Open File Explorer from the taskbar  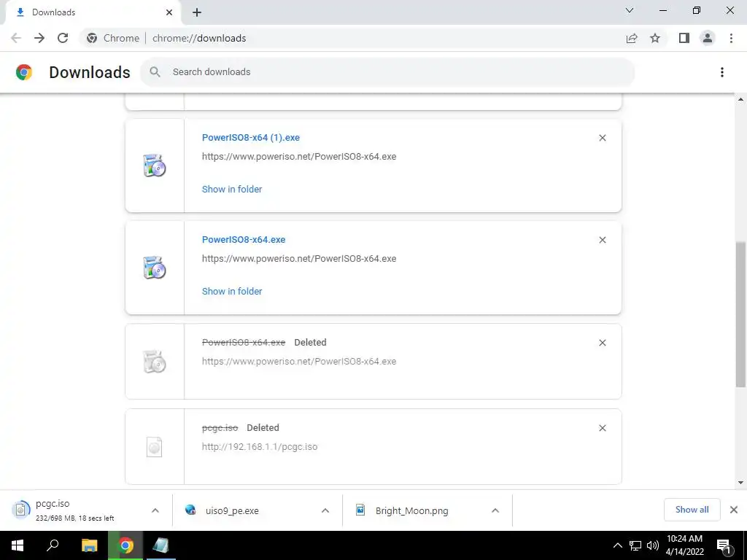tap(89, 545)
